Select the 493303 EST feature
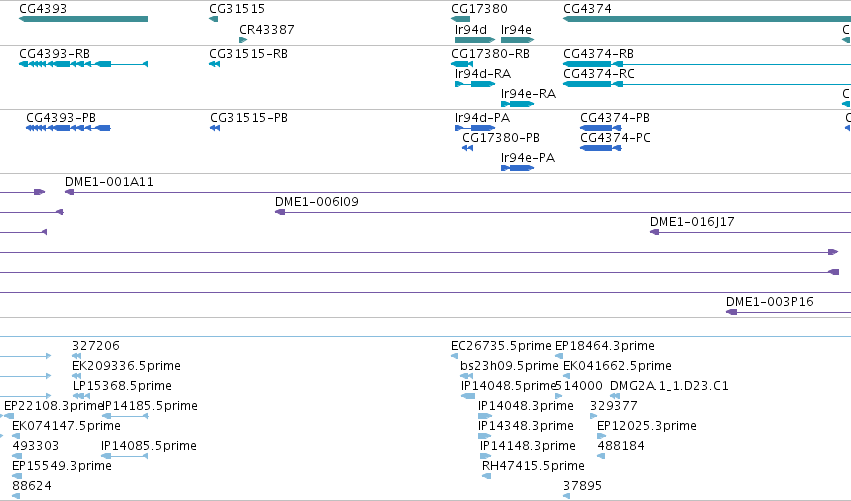The width and height of the screenshot is (851, 501). (16, 456)
